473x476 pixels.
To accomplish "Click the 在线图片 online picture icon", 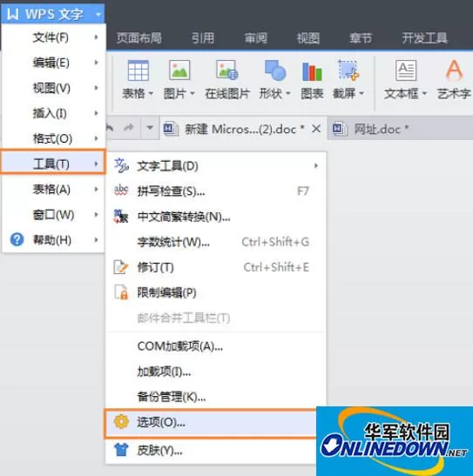I will [x=227, y=70].
